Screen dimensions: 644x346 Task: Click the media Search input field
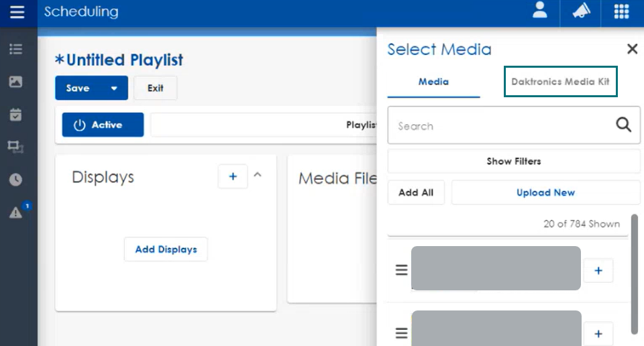click(500, 125)
